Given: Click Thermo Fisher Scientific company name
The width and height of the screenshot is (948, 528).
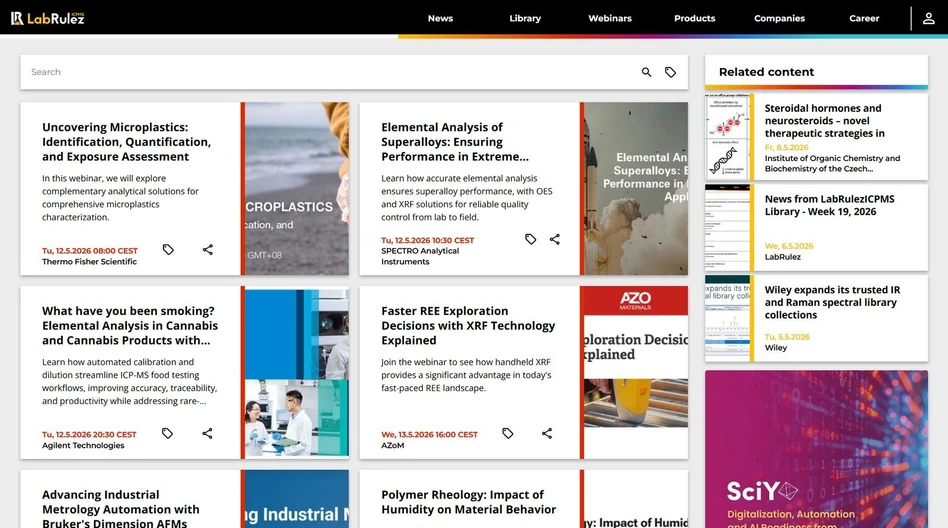Looking at the screenshot, I should pos(89,262).
